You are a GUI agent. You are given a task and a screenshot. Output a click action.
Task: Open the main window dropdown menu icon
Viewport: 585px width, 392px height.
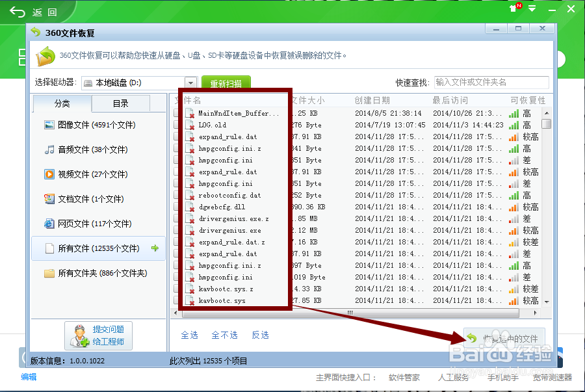(x=532, y=8)
